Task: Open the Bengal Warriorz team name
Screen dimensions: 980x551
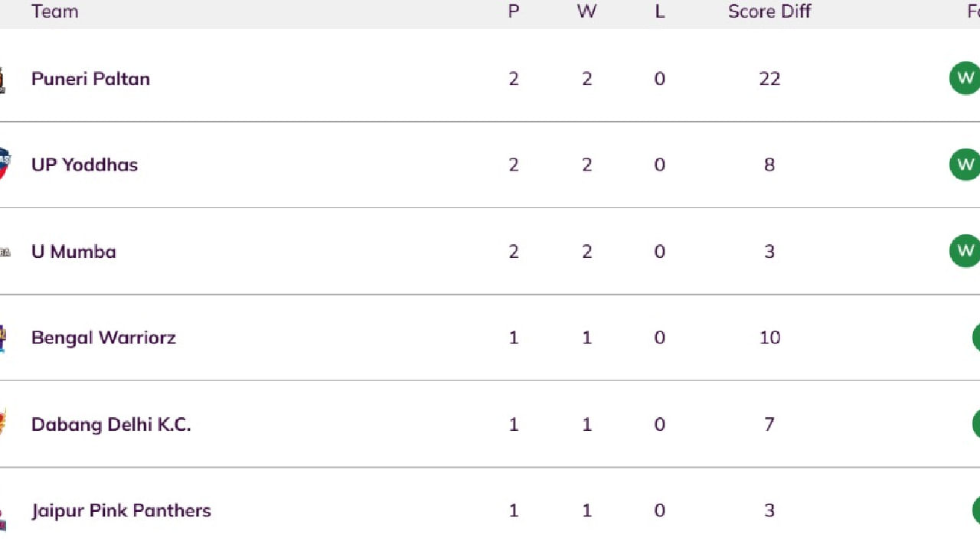Action: (x=103, y=337)
